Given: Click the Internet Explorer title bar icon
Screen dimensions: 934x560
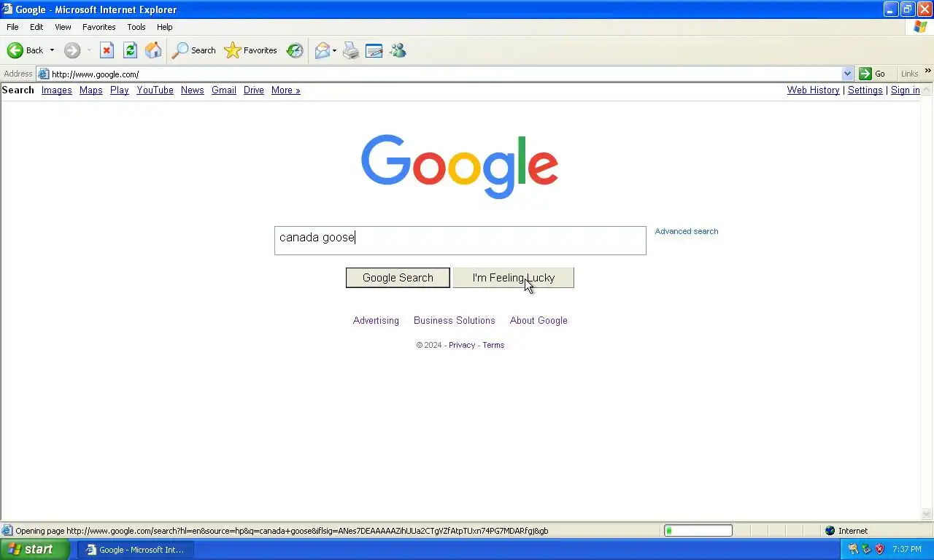Looking at the screenshot, I should point(7,9).
